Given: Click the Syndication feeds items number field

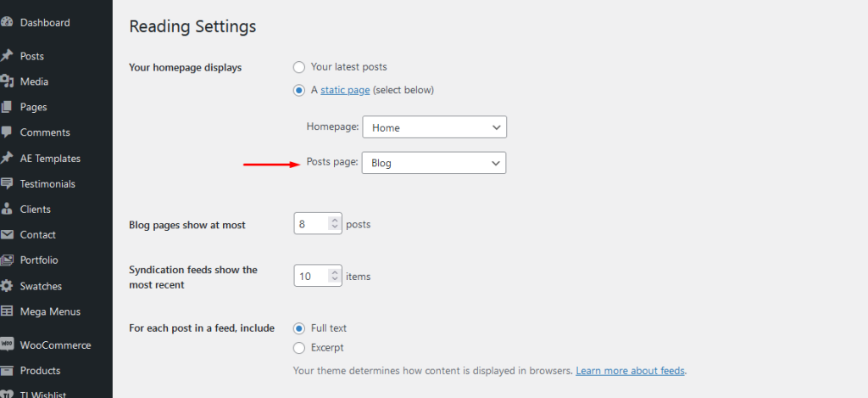Looking at the screenshot, I should click(x=318, y=276).
